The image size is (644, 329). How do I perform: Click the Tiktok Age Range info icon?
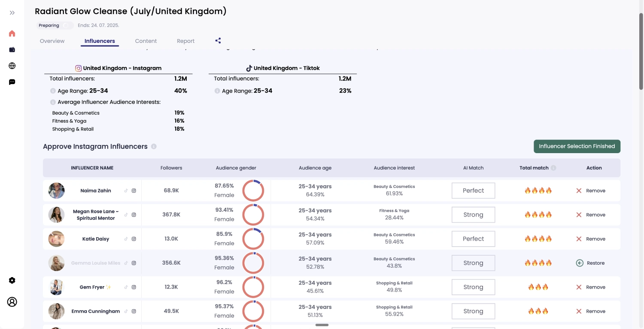[x=217, y=91]
